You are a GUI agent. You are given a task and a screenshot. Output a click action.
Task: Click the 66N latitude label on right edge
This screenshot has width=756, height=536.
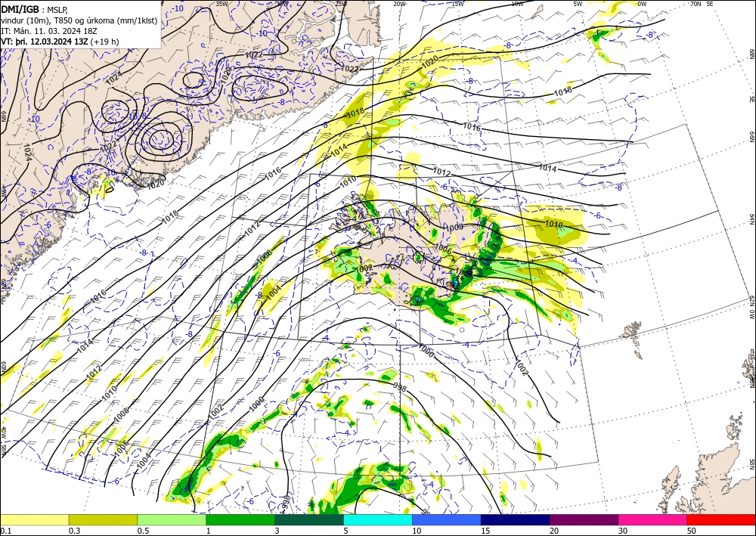click(751, 137)
